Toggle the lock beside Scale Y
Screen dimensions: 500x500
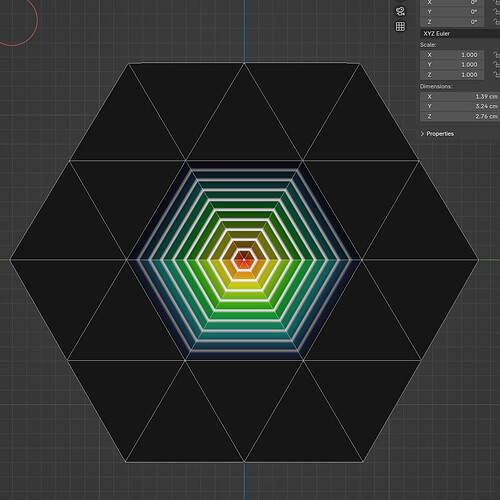click(x=496, y=65)
